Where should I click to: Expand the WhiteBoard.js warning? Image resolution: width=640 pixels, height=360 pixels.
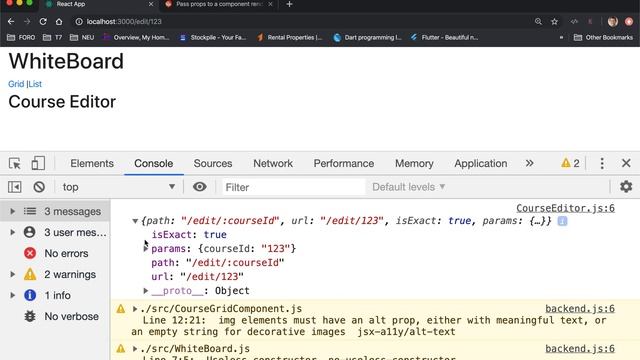135,349
